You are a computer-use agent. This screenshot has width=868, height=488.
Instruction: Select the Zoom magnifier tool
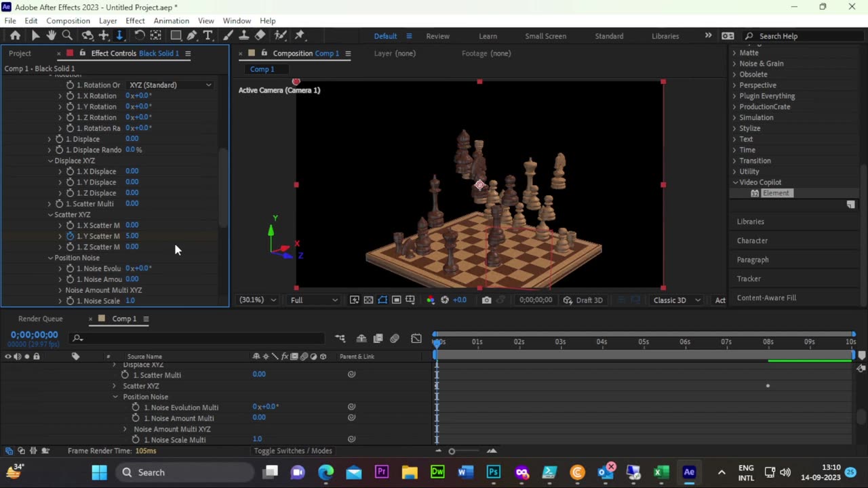tap(67, 36)
